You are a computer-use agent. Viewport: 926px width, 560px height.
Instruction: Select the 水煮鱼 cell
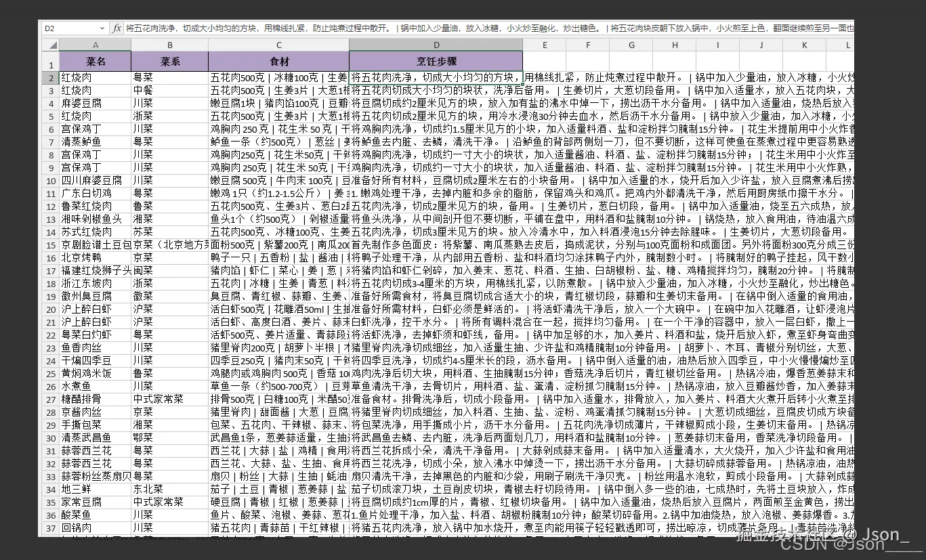click(x=95, y=386)
